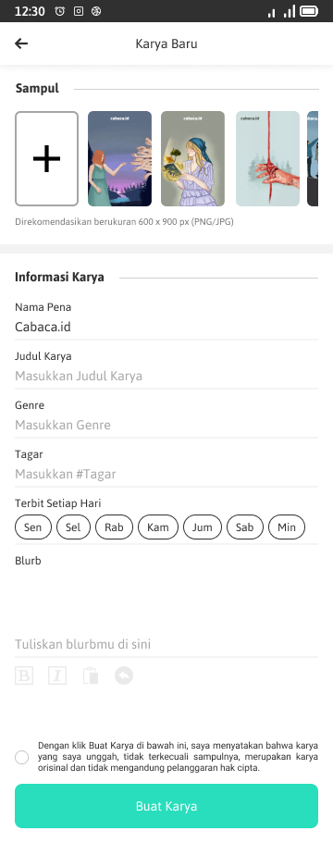Viewport: 333px width, 868px height.
Task: Apply bold formatting to blurb
Action: (24, 676)
